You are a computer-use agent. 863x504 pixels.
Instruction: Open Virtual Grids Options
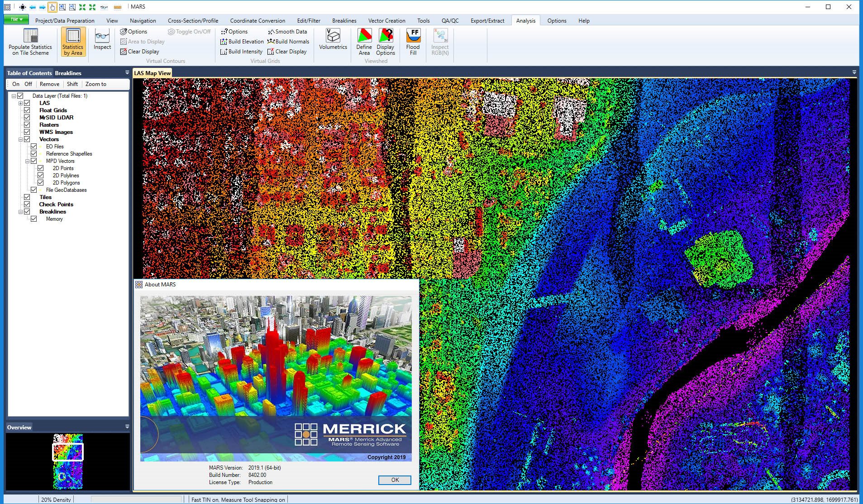click(x=234, y=32)
